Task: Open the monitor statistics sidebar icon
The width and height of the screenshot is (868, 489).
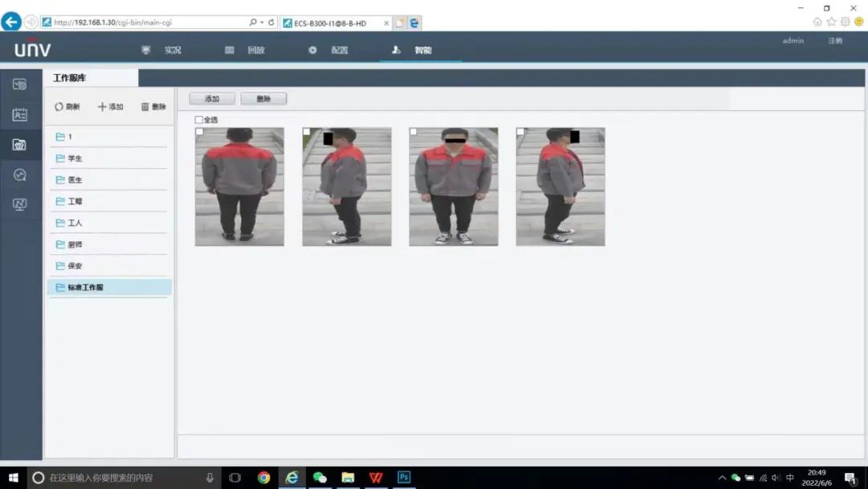Action: point(20,204)
